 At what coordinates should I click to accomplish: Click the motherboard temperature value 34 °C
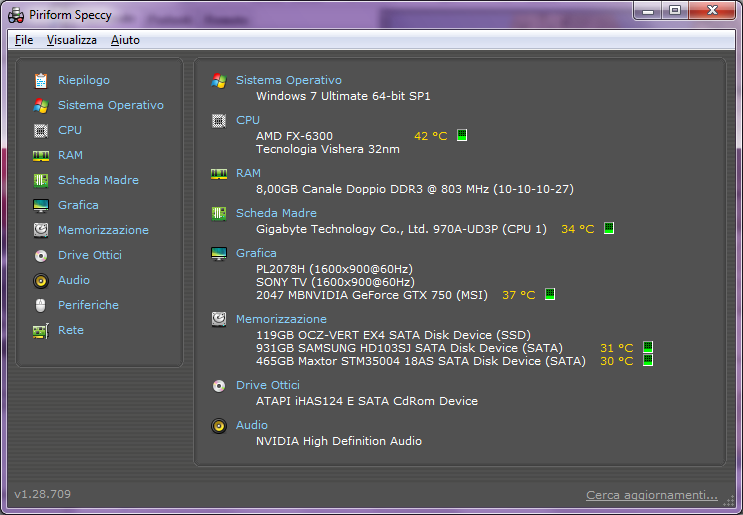pyautogui.click(x=578, y=229)
